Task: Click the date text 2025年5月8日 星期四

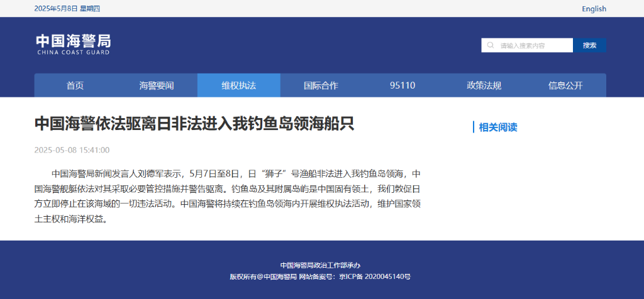Action: (67, 9)
